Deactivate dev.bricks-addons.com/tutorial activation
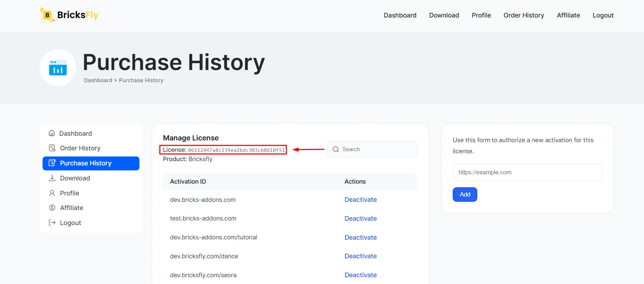The height and width of the screenshot is (284, 644). 360,238
